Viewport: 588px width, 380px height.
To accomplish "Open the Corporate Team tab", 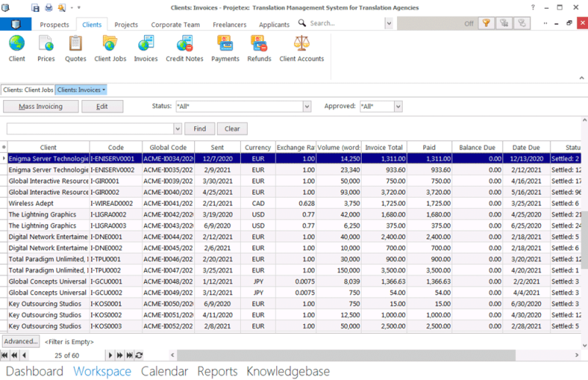I will pyautogui.click(x=175, y=24).
